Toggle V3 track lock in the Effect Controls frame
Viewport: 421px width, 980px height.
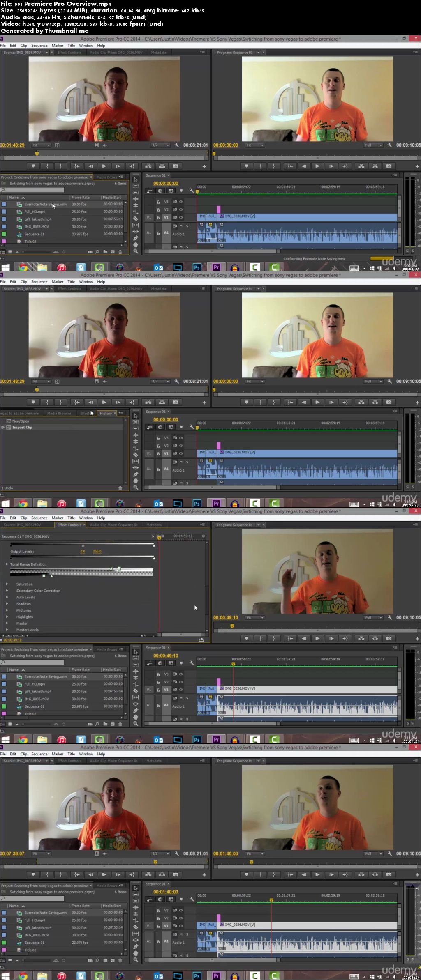pyautogui.click(x=158, y=674)
